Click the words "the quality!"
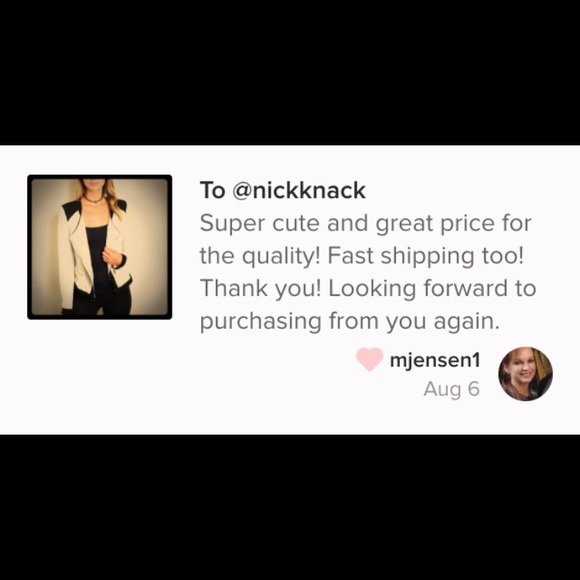Image resolution: width=580 pixels, height=580 pixels. pyautogui.click(x=260, y=256)
